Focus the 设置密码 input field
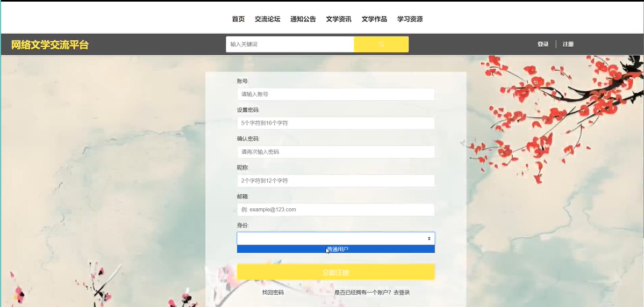The image size is (644, 307). coord(335,123)
